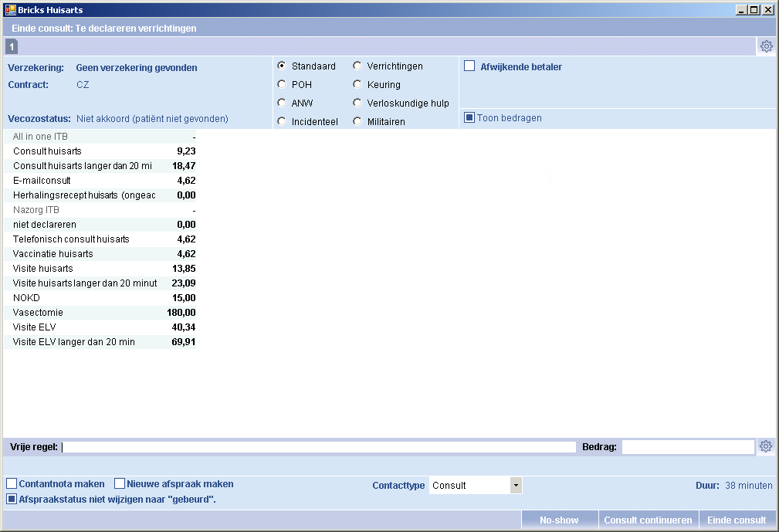779x532 pixels.
Task: Toggle the Toon bedragen checkbox
Action: tap(469, 117)
